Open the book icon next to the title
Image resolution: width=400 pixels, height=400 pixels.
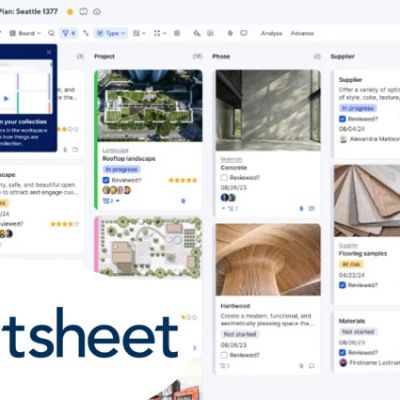(83, 12)
